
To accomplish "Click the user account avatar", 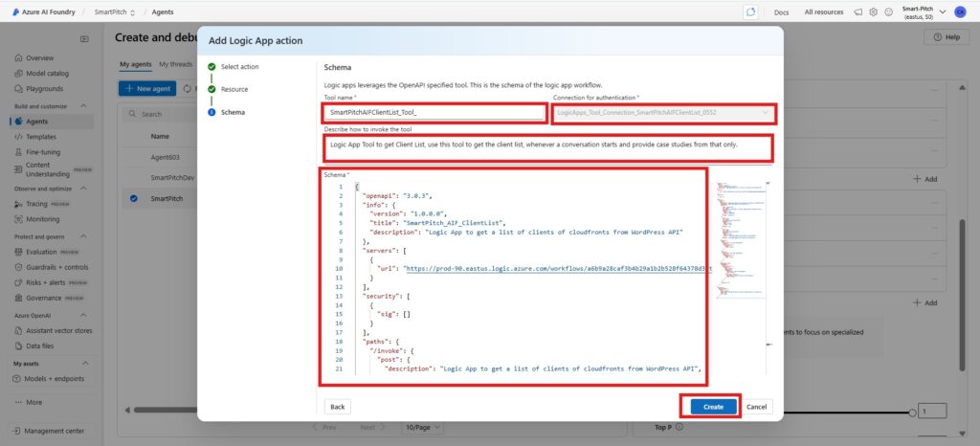I will point(959,11).
